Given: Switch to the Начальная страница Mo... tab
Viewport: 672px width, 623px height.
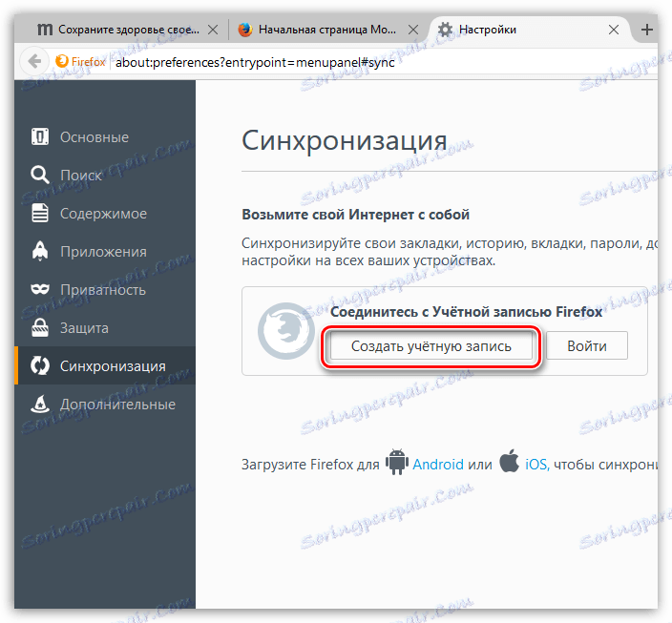Looking at the screenshot, I should click(x=327, y=30).
